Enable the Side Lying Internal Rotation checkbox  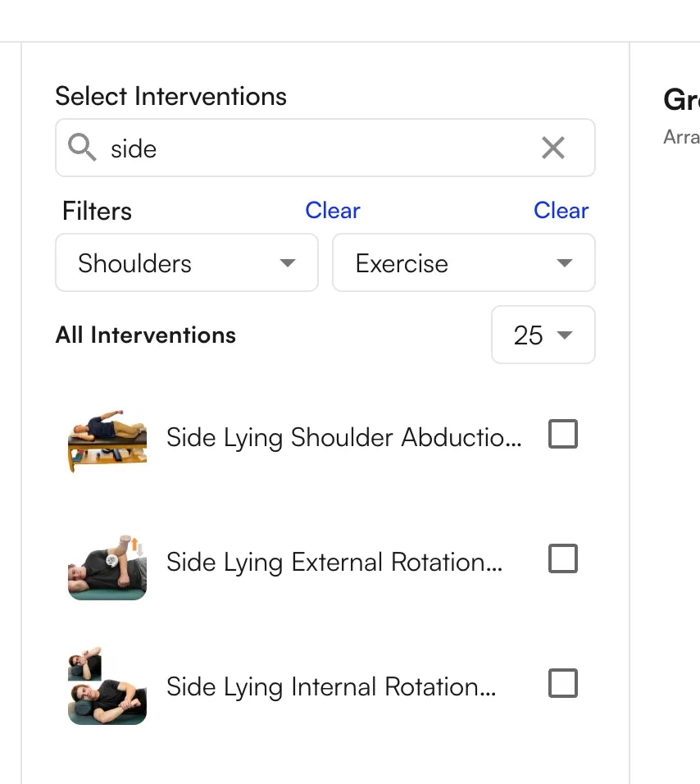(x=562, y=683)
